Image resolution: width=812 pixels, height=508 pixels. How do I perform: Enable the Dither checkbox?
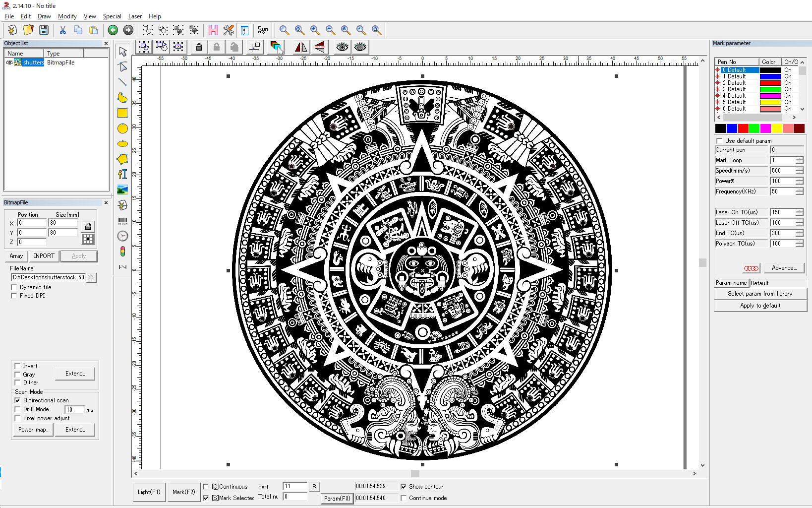pyautogui.click(x=17, y=382)
